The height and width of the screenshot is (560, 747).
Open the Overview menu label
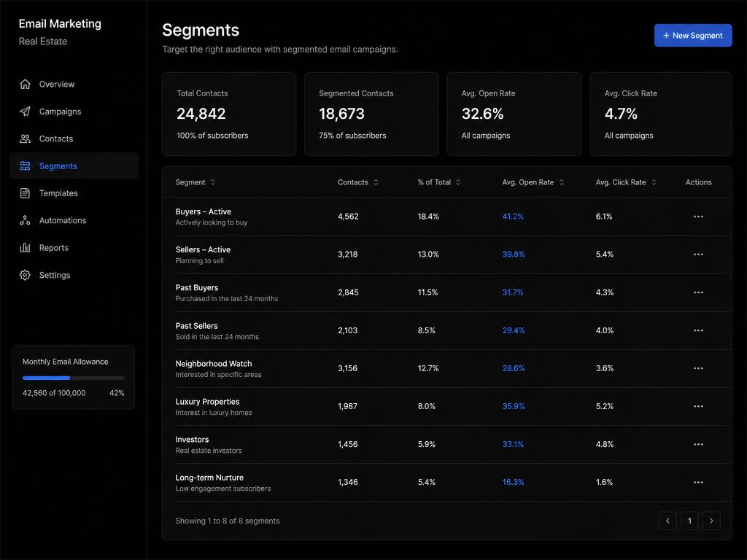click(57, 85)
